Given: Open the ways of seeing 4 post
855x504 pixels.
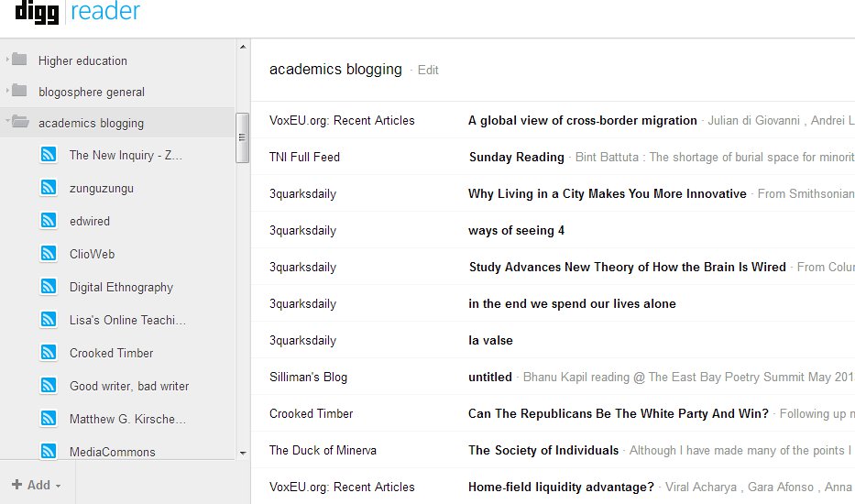Looking at the screenshot, I should tap(516, 230).
